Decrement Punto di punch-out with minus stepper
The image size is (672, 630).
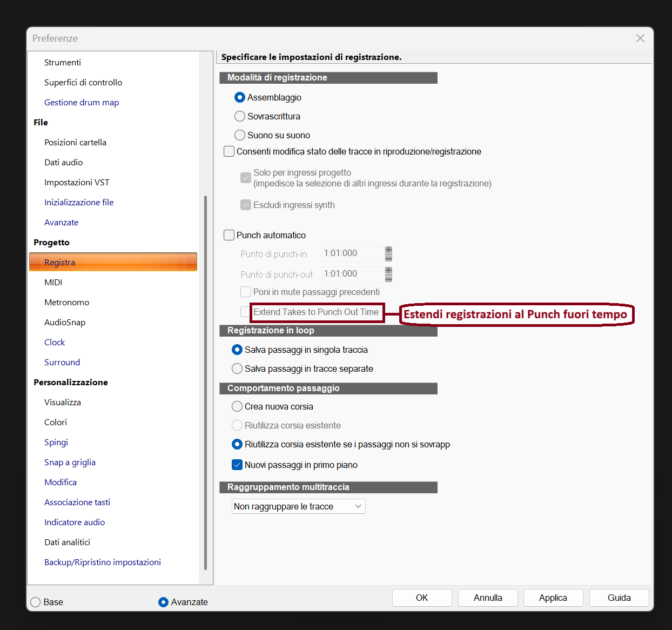tap(388, 278)
